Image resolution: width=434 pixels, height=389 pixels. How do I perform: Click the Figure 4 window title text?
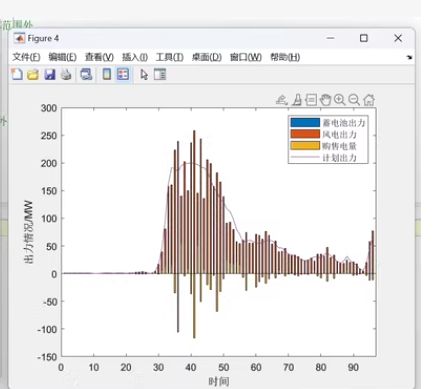point(43,38)
